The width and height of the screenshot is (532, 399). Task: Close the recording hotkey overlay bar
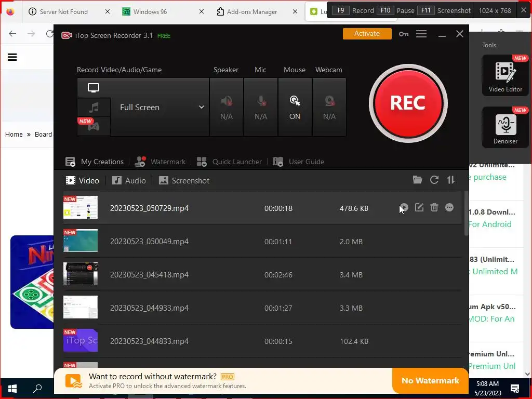(x=524, y=10)
